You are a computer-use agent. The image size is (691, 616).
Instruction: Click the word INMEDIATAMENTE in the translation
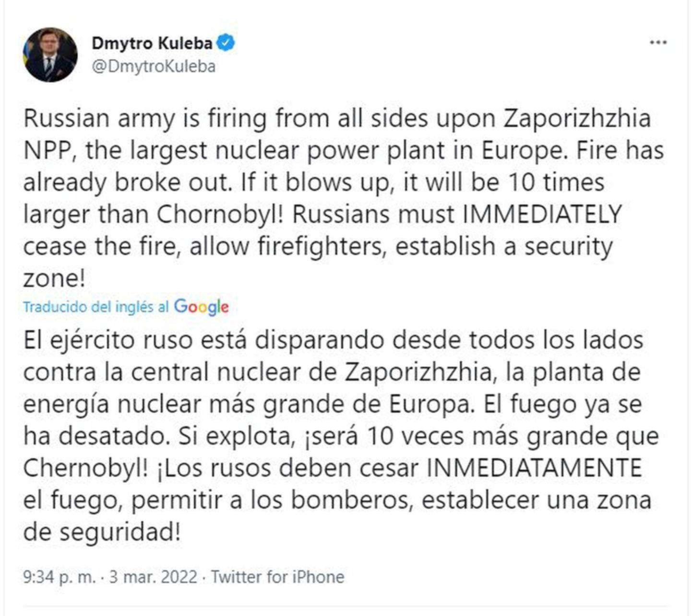[x=534, y=468]
